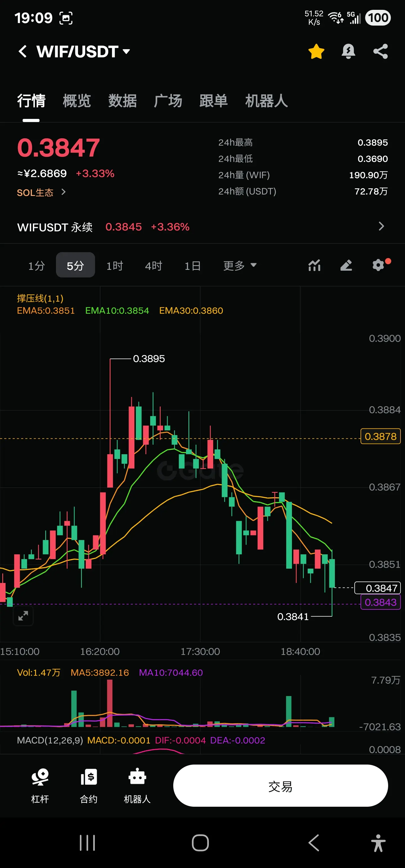Image resolution: width=405 pixels, height=868 pixels.
Task: Switch to the 概览 tab
Action: coord(77,101)
